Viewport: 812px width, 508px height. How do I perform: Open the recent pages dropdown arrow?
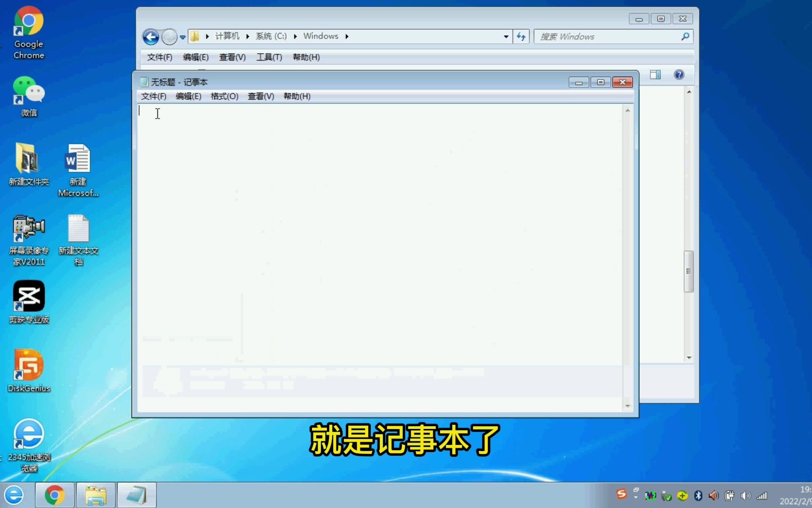tap(182, 37)
